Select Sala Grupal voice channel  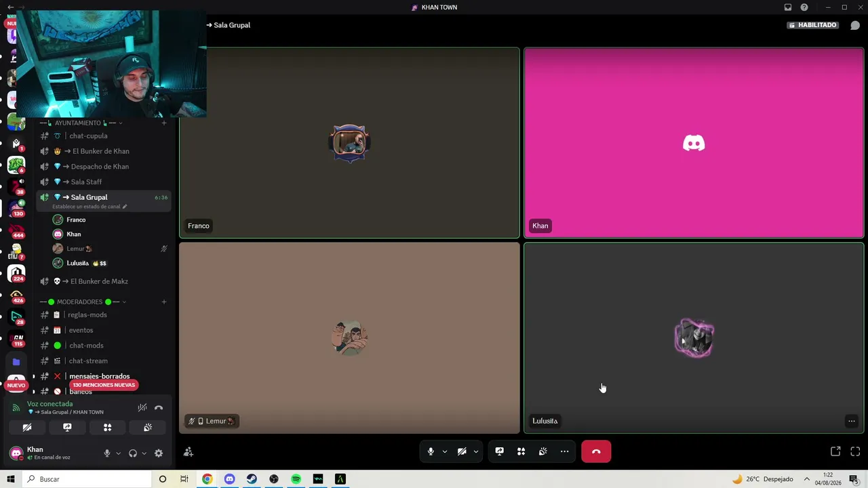(89, 197)
